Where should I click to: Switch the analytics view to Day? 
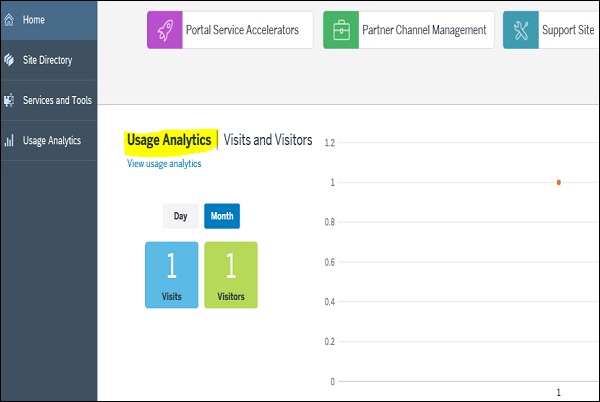pyautogui.click(x=180, y=216)
